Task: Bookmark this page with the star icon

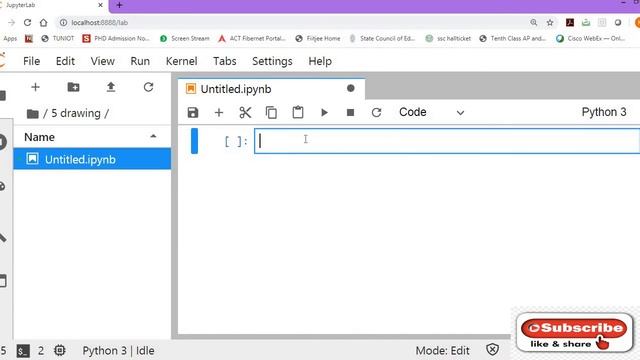Action: pos(550,22)
